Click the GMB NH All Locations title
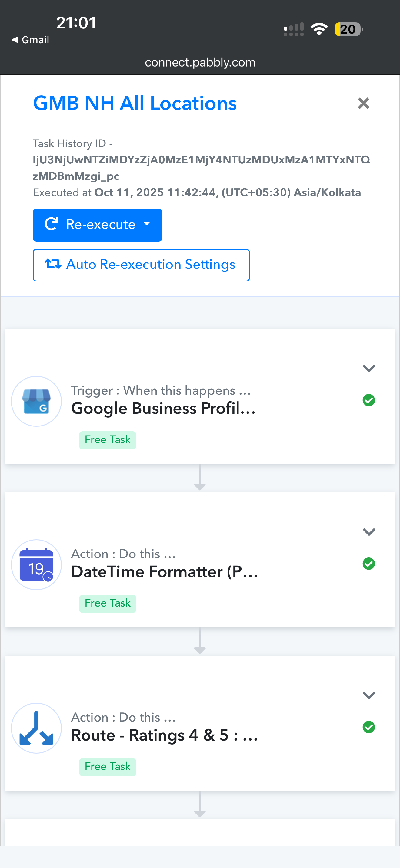This screenshot has height=868, width=400. coord(135,103)
